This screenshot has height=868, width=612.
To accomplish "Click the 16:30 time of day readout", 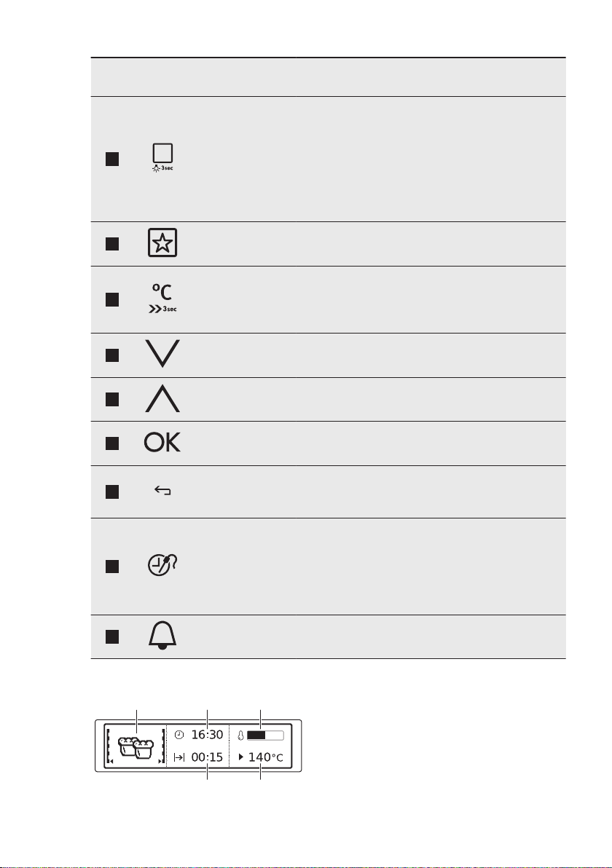I will pos(207,735).
